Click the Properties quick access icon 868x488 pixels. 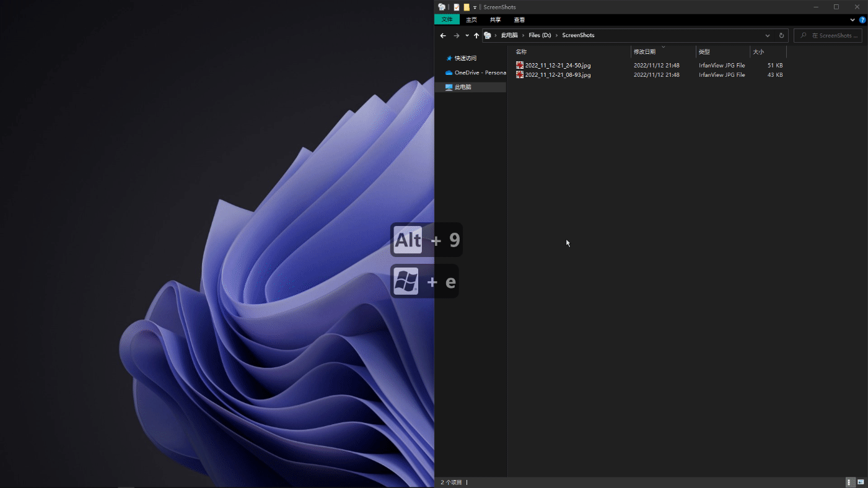point(457,7)
